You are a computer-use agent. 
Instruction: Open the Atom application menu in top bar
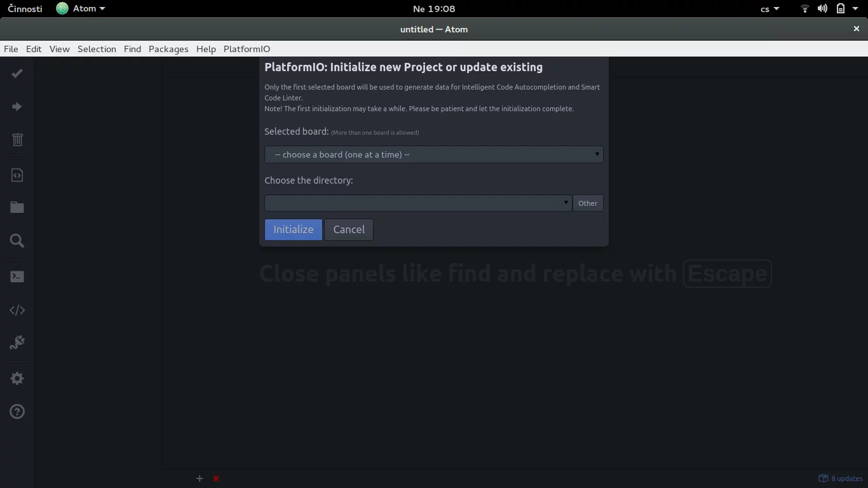[81, 9]
